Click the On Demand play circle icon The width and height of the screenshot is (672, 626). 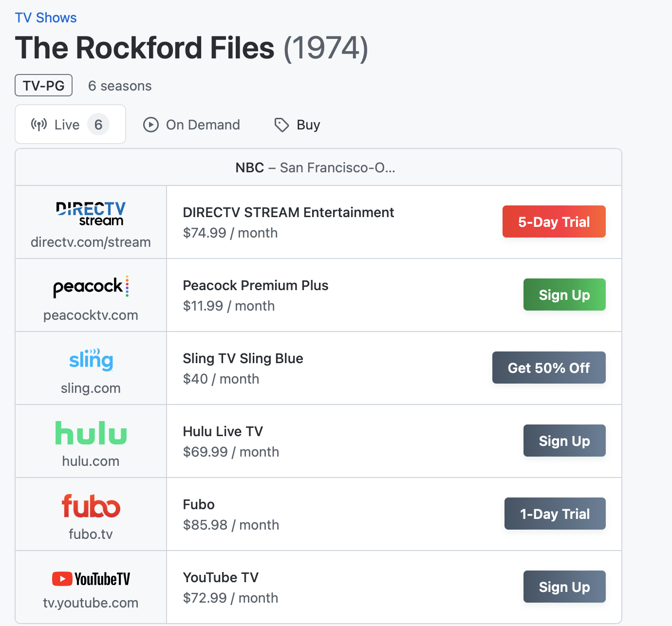(151, 125)
